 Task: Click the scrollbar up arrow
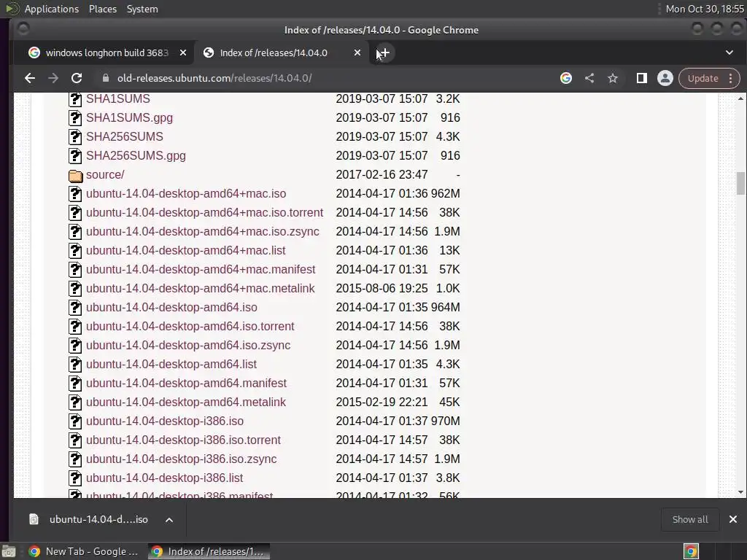740,98
